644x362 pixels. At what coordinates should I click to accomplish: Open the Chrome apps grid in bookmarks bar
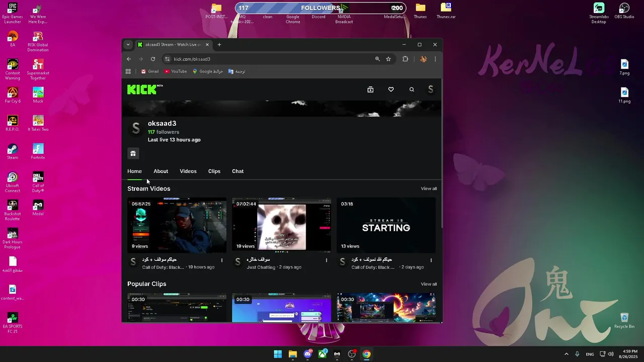tap(128, 71)
